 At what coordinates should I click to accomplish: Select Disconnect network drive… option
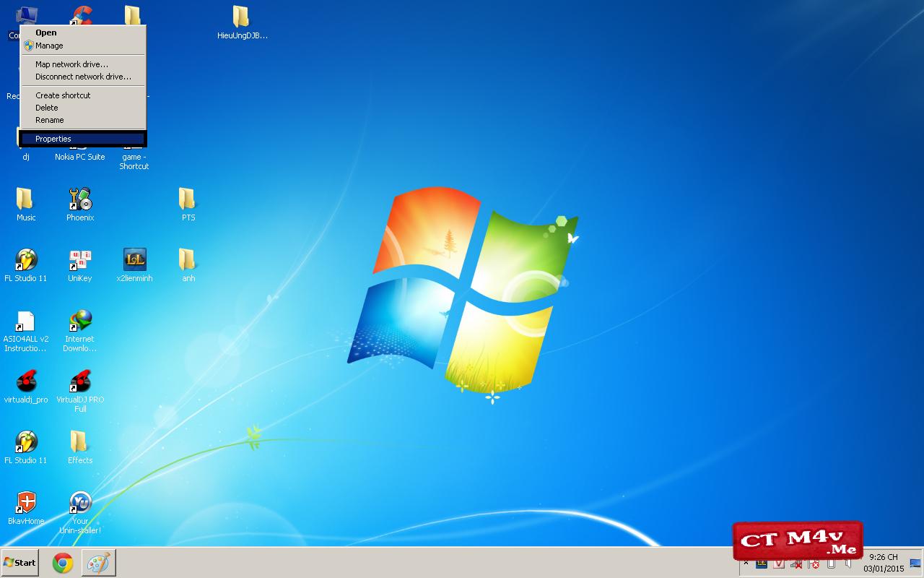pos(83,77)
